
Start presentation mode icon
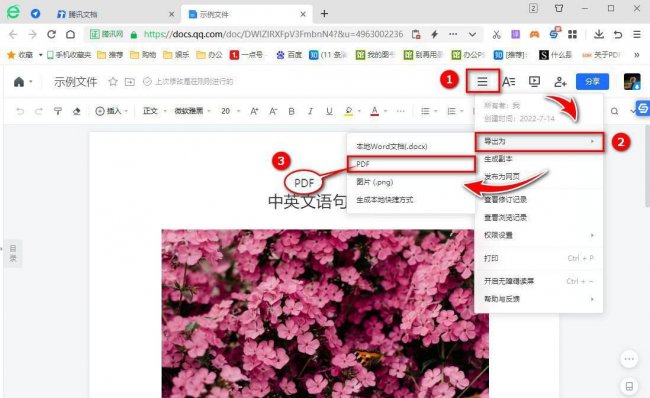(x=534, y=82)
